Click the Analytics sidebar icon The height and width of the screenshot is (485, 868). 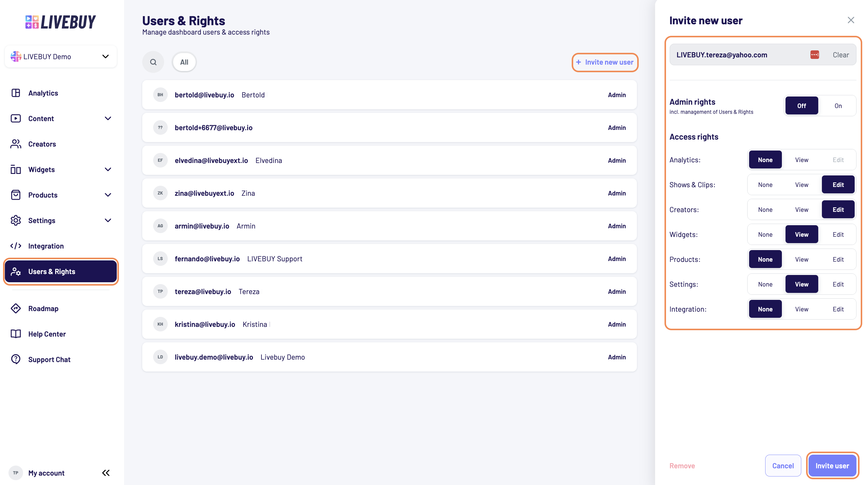pos(16,93)
